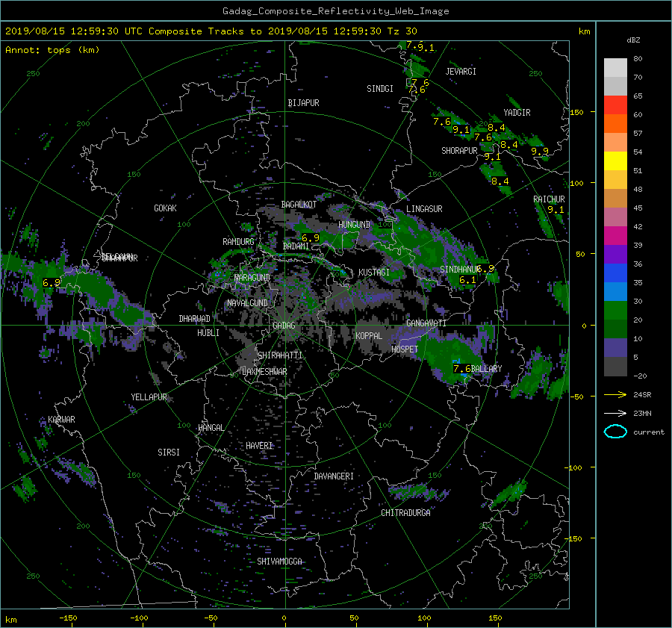Click the 7.6 storm top value beside Ballary
The image size is (672, 628).
(461, 369)
